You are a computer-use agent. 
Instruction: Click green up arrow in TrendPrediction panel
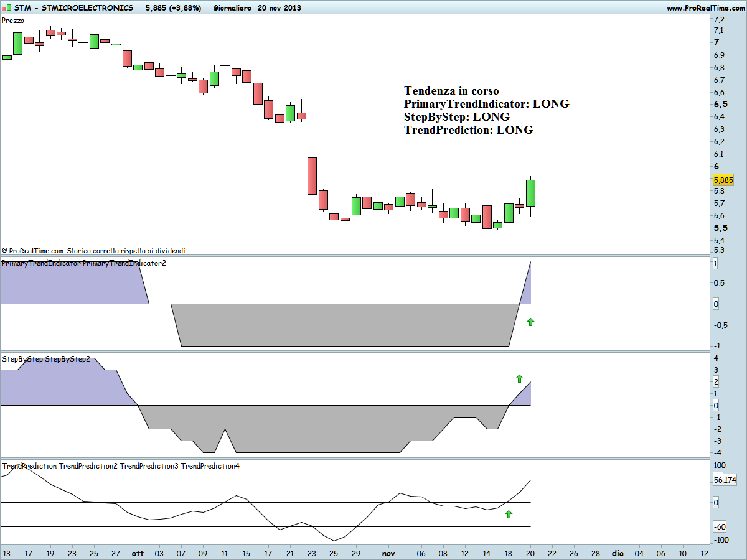tap(509, 514)
